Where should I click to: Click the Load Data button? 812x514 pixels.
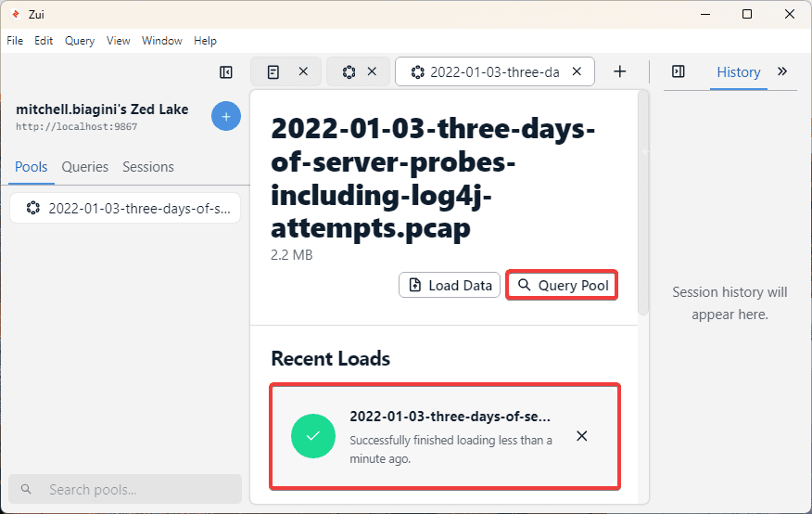click(450, 285)
